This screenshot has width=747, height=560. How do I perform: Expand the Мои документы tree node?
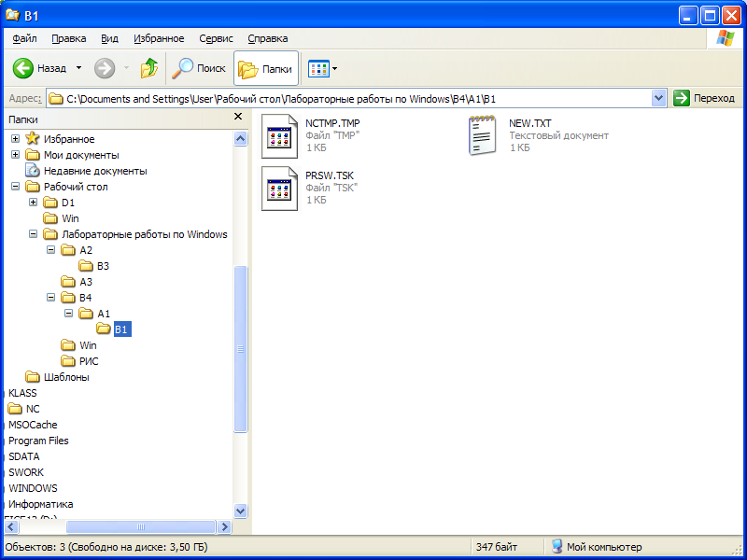(x=15, y=155)
